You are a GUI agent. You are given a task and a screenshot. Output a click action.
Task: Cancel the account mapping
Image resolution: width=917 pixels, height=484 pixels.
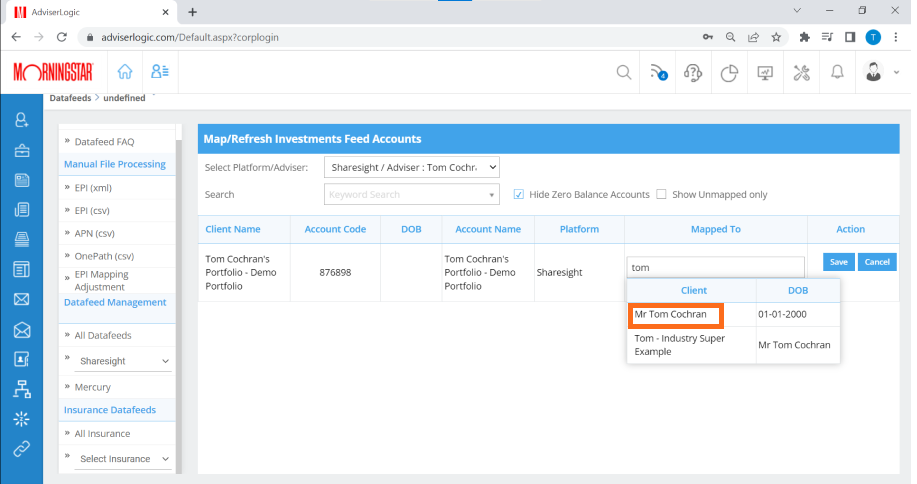[877, 262]
